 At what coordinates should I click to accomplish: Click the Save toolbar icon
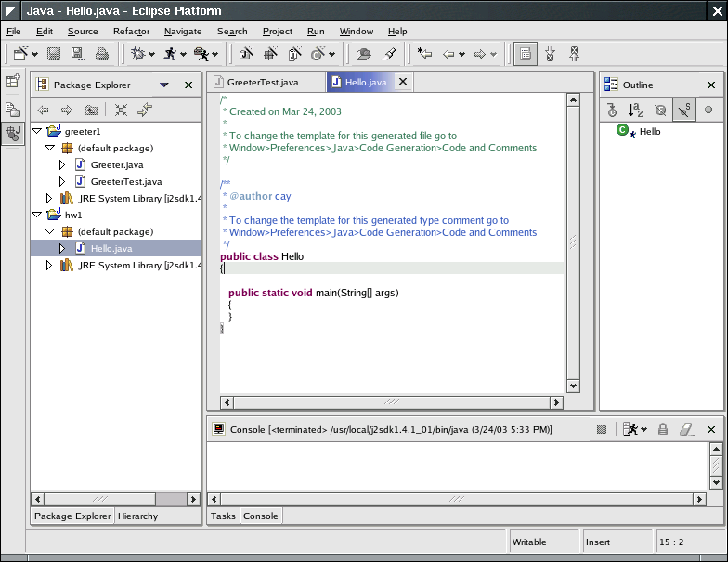click(x=54, y=54)
